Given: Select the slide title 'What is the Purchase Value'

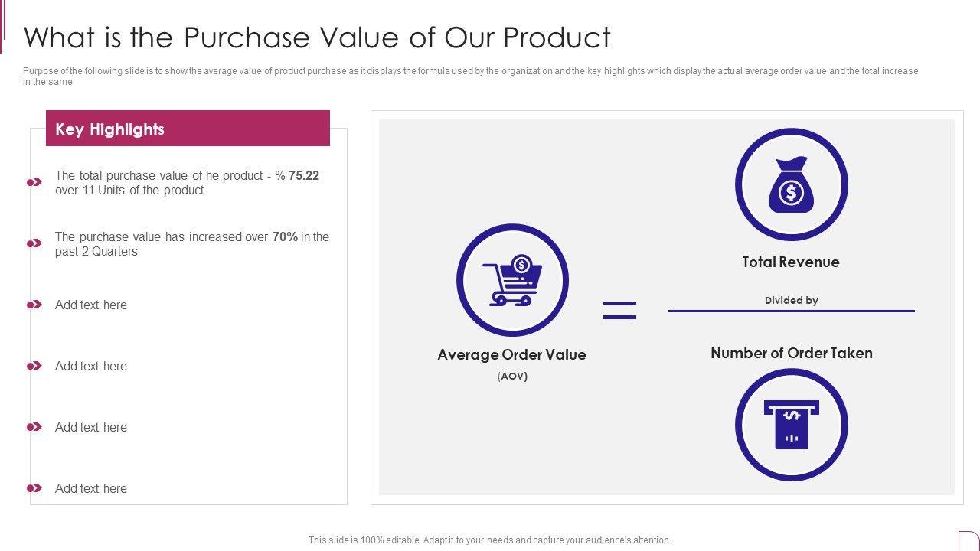Looking at the screenshot, I should click(x=317, y=37).
